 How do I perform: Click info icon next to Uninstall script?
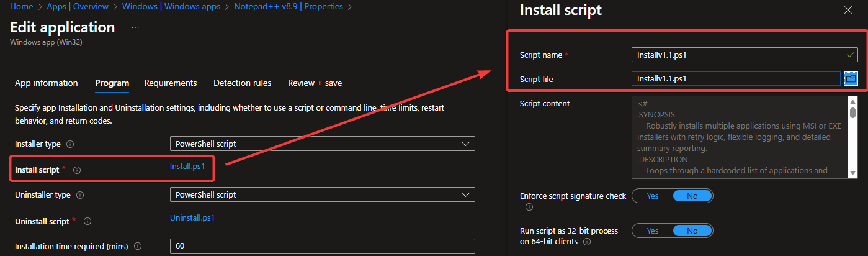pos(87,221)
